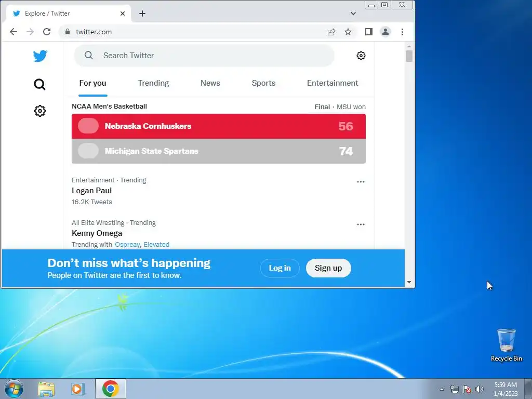The image size is (532, 399).
Task: Click the NCAA Men's Basketball heading
Action: pos(109,107)
